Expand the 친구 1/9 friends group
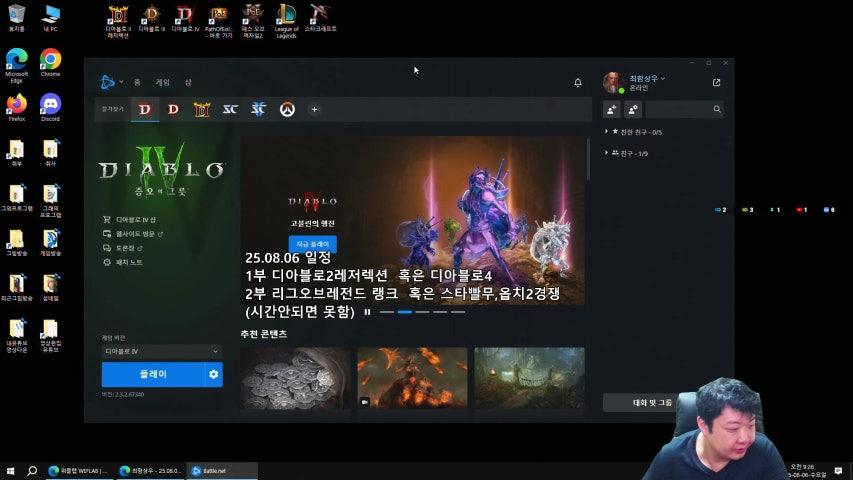 coord(626,153)
